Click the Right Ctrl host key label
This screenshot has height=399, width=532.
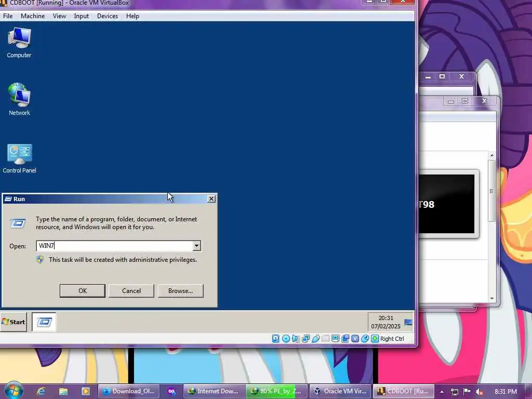coord(392,339)
